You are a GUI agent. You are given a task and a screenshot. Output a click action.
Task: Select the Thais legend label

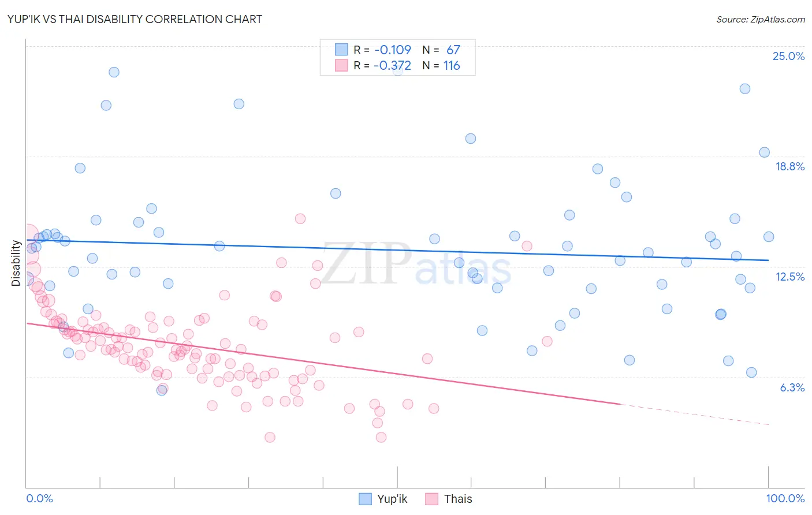point(458,499)
